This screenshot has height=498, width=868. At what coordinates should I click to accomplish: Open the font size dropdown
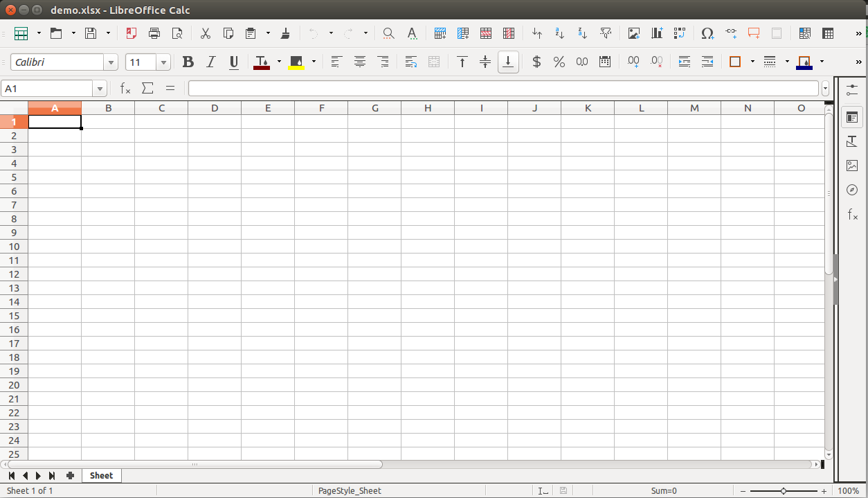163,62
